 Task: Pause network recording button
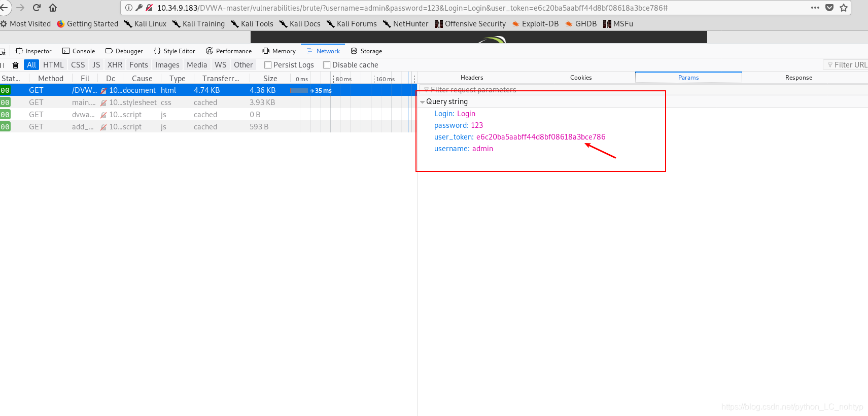pyautogui.click(x=3, y=65)
